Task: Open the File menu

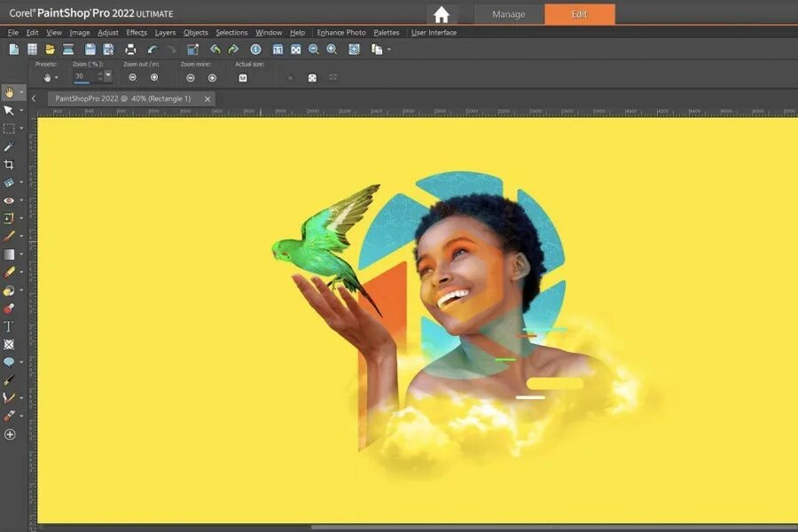Action: (x=12, y=32)
